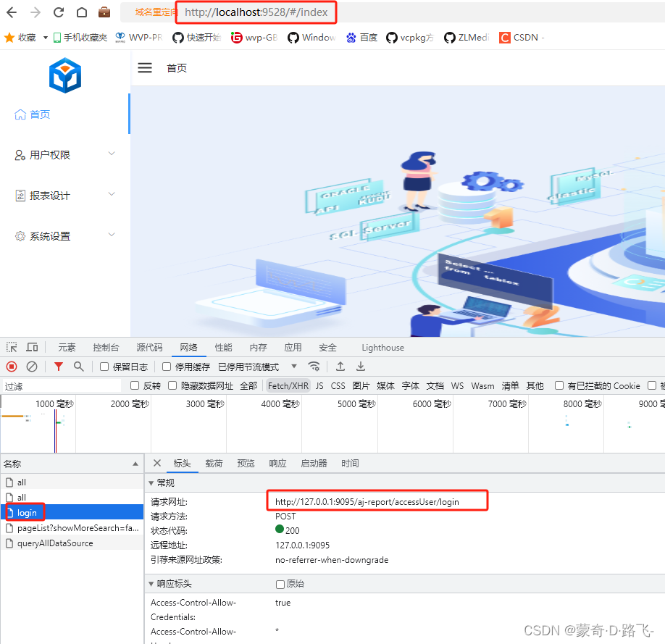Select the login request in the request list
Image resolution: width=665 pixels, height=644 pixels.
(25, 512)
